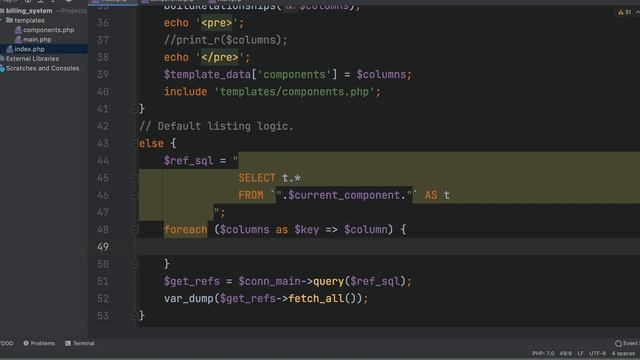Click cursor position 49:9 in status bar
This screenshot has height=360, width=640.
tap(566, 353)
